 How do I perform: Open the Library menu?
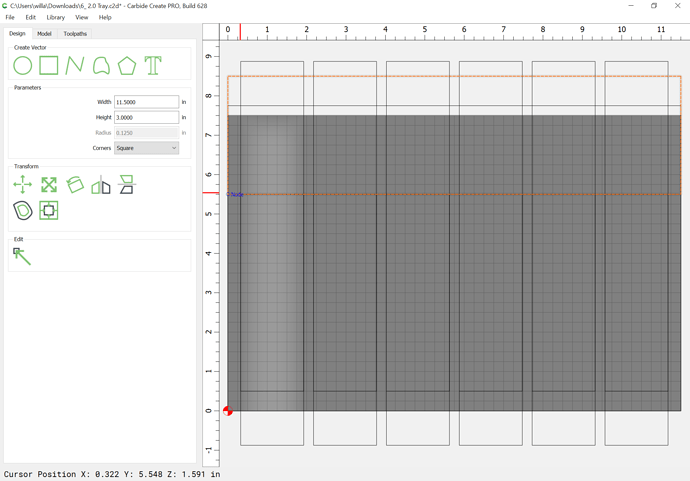click(55, 17)
